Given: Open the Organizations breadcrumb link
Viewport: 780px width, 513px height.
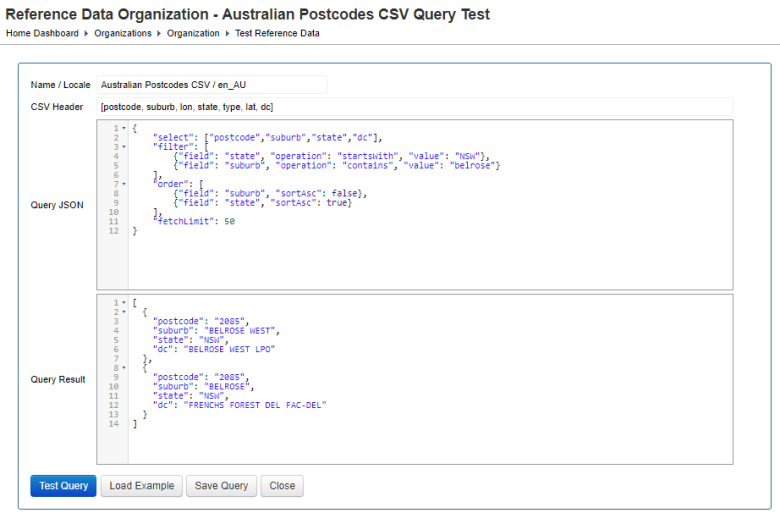Looking at the screenshot, I should (123, 33).
